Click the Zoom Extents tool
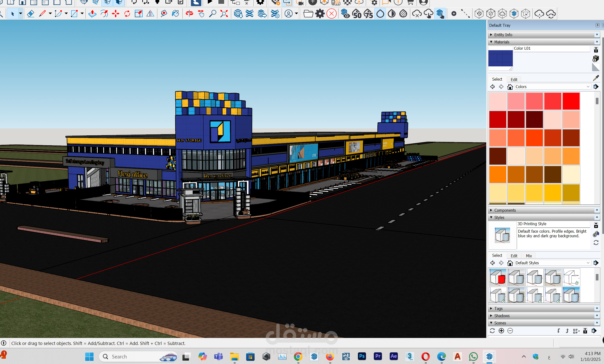 pos(224,14)
